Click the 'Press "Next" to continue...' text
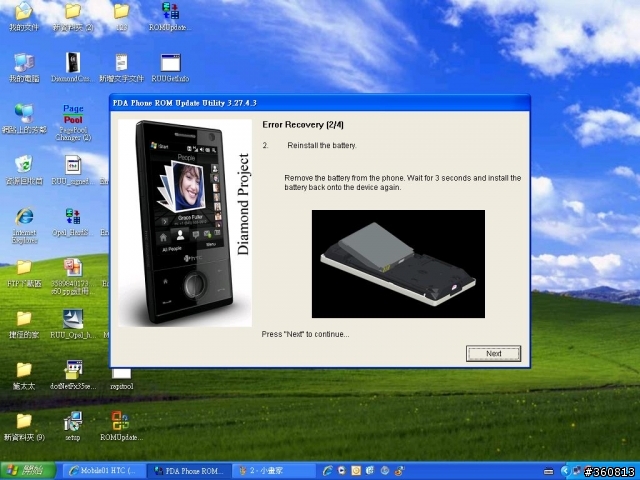640x480 pixels. pyautogui.click(x=305, y=334)
